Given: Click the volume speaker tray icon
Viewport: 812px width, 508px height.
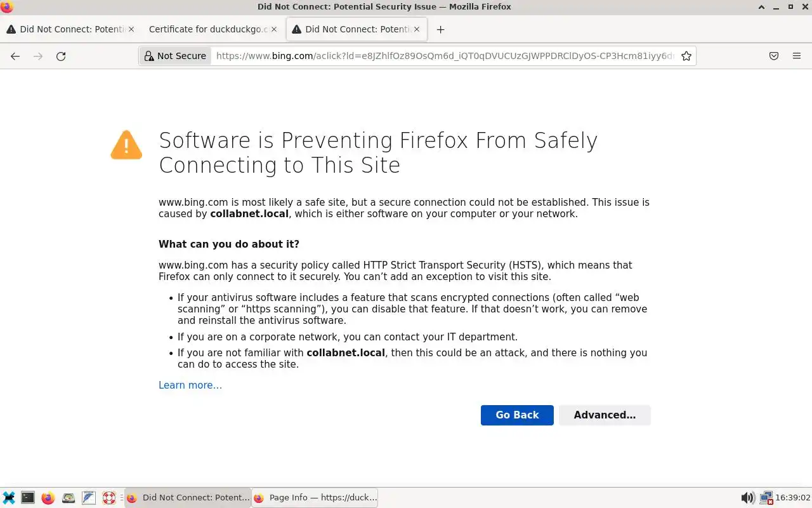Looking at the screenshot, I should [748, 498].
